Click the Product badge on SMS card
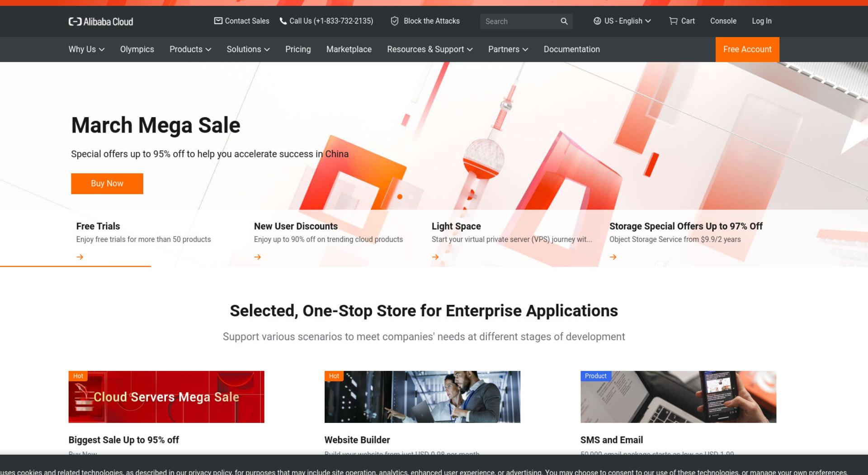The height and width of the screenshot is (475, 868). coord(595,376)
